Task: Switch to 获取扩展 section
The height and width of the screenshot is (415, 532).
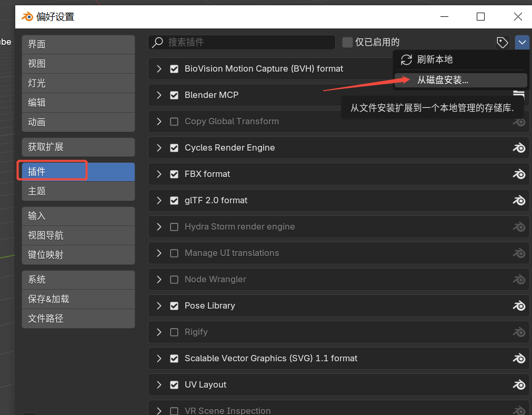Action: point(78,147)
